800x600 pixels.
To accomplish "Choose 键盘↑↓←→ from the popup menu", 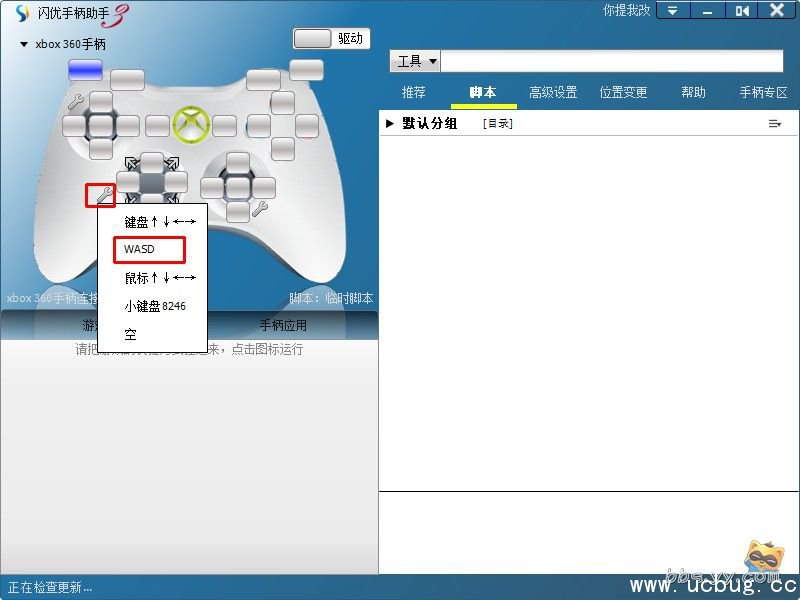I will click(160, 222).
